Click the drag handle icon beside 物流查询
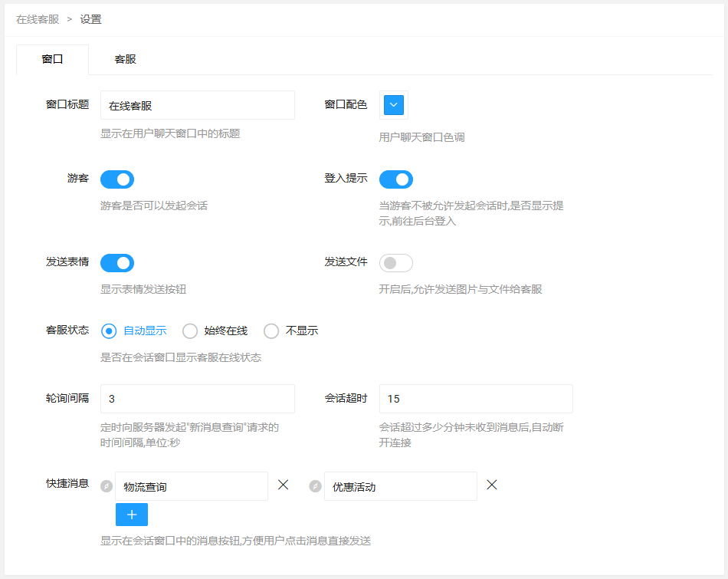This screenshot has width=728, height=579. 107,486
